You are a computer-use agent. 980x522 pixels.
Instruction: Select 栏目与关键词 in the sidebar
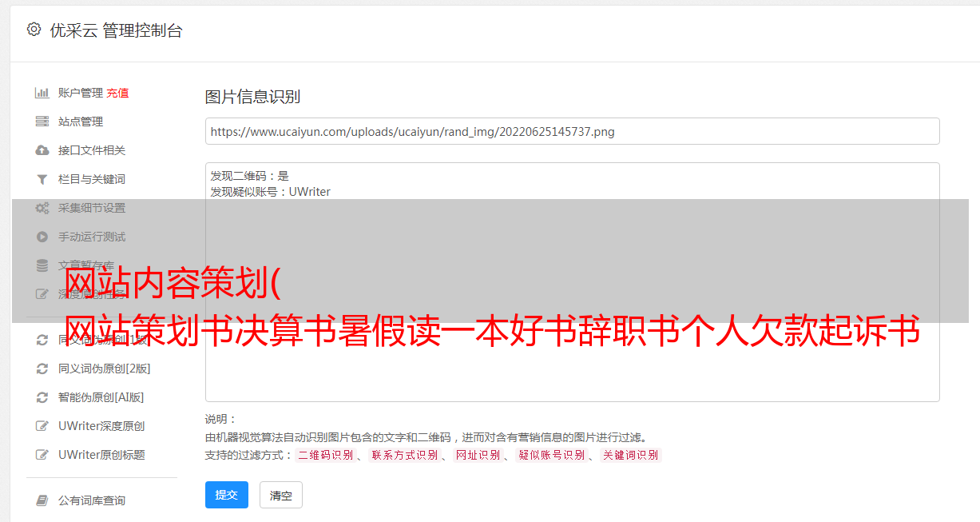(x=92, y=179)
